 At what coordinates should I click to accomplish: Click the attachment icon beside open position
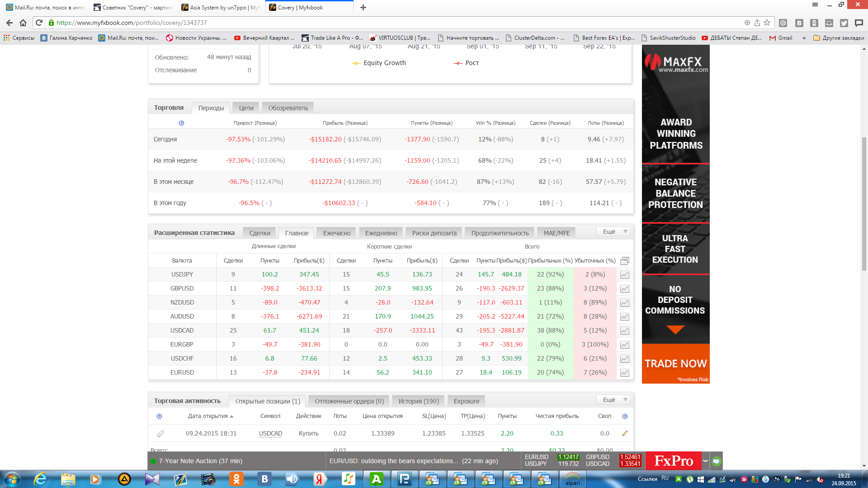point(160,434)
